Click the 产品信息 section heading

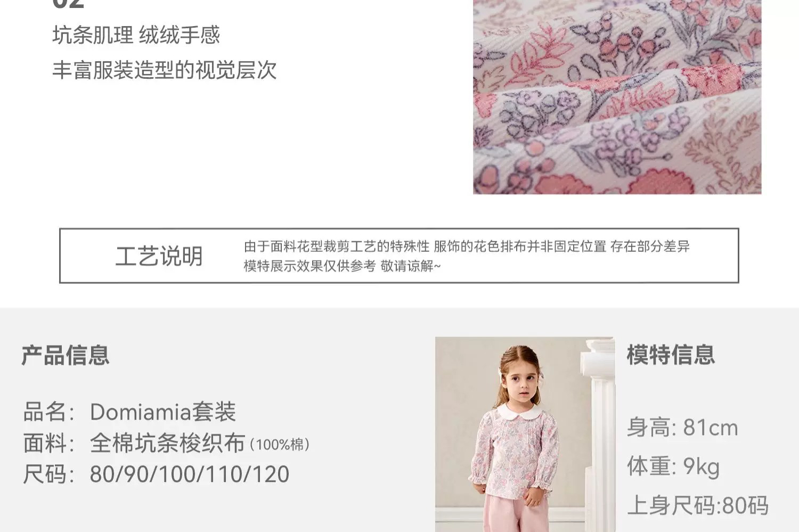pyautogui.click(x=66, y=355)
